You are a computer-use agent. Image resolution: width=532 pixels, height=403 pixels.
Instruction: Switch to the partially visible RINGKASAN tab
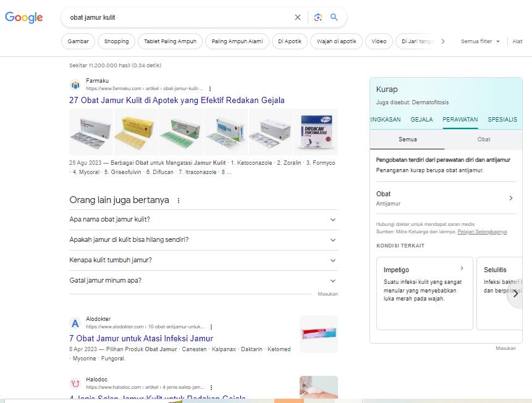click(x=386, y=120)
